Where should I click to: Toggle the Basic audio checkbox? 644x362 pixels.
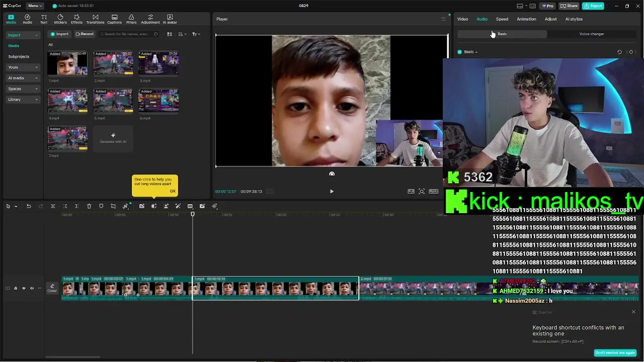click(x=459, y=52)
